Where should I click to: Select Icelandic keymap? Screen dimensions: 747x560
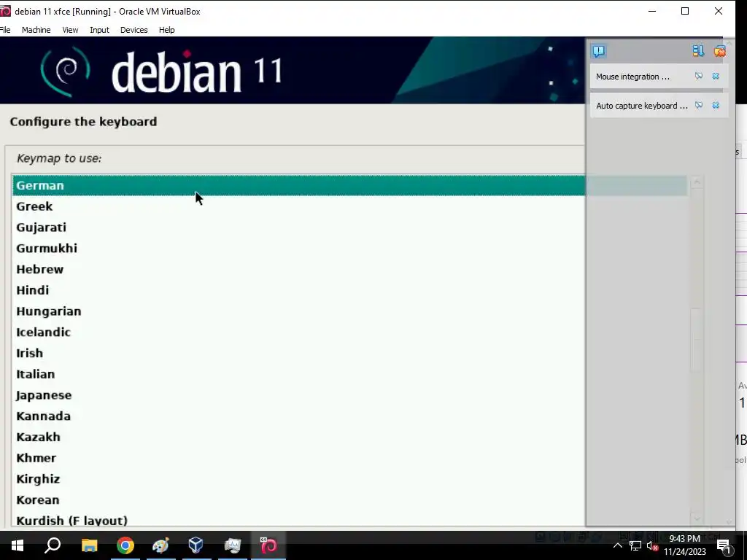click(x=349, y=332)
